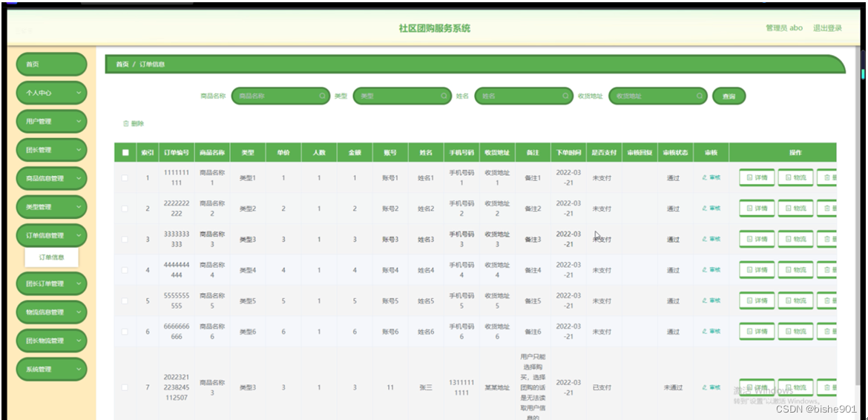The height and width of the screenshot is (420, 868).
Task: Check the checkbox for row 2
Action: pyautogui.click(x=125, y=209)
